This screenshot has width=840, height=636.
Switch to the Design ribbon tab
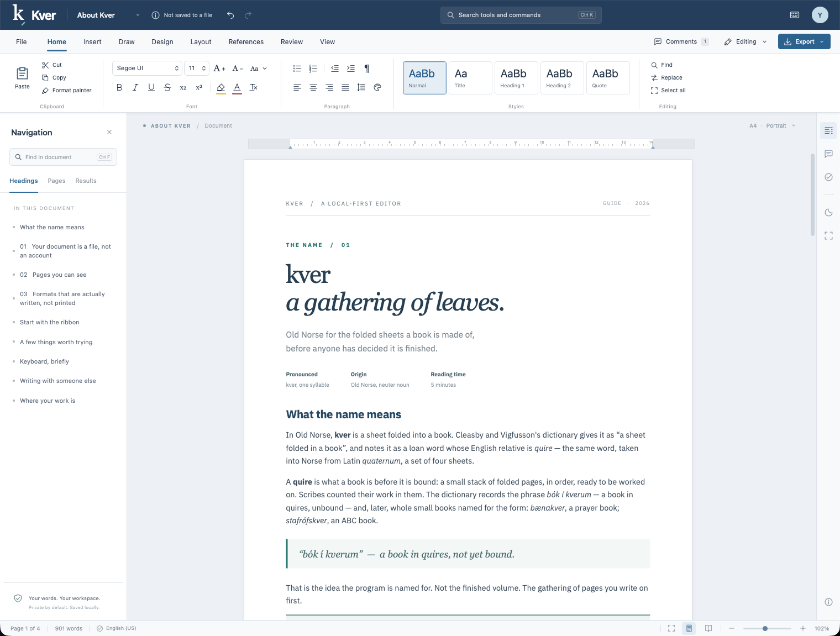pos(162,42)
